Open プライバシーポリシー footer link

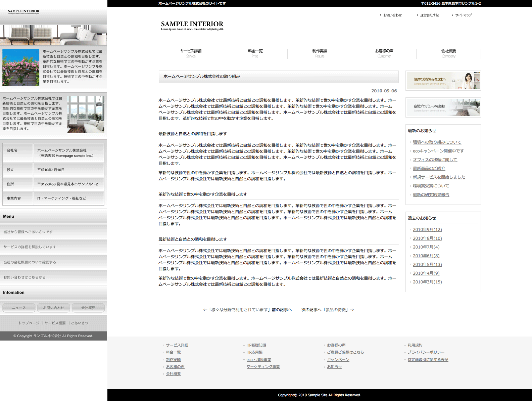click(426, 352)
